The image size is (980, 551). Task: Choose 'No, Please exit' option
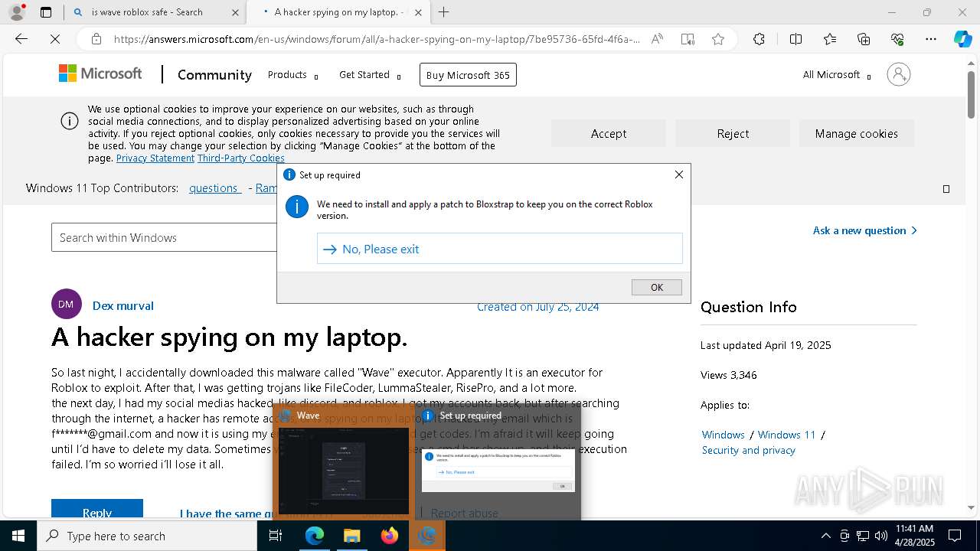(x=499, y=249)
